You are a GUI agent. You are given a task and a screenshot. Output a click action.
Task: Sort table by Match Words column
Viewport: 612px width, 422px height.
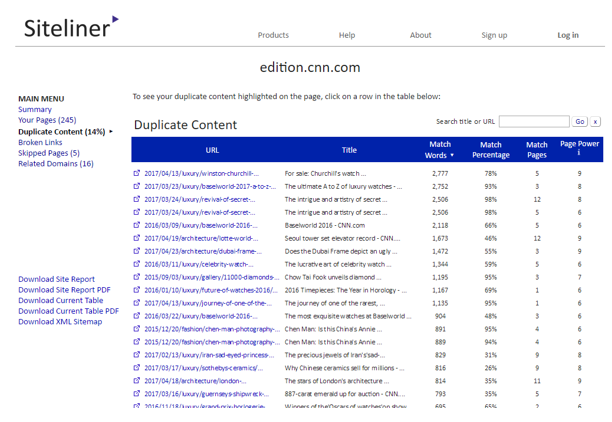439,150
